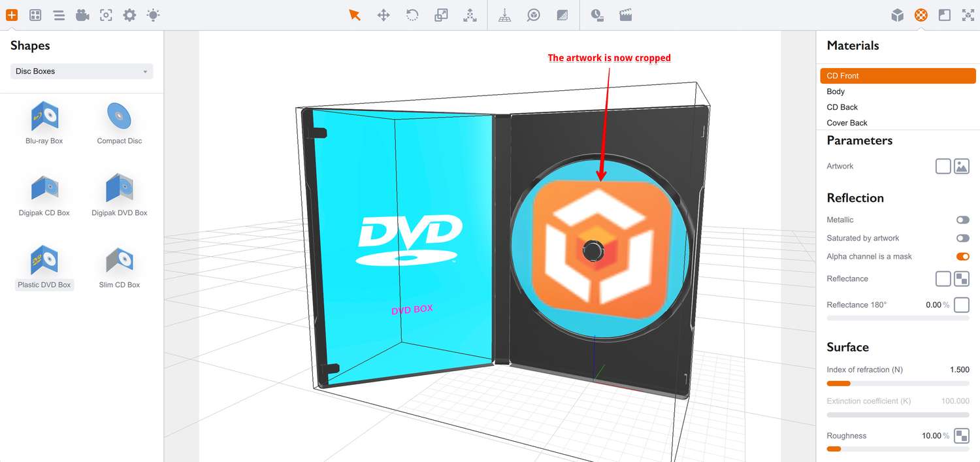
Task: Open the grid layout panel icon
Action: pyautogui.click(x=35, y=14)
